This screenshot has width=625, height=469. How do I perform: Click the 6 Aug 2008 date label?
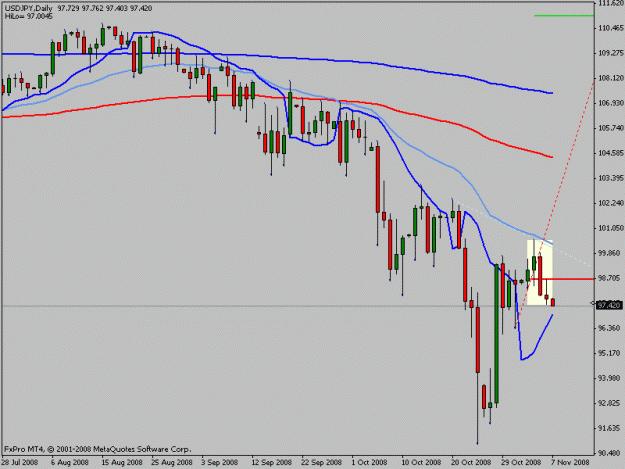(x=70, y=462)
